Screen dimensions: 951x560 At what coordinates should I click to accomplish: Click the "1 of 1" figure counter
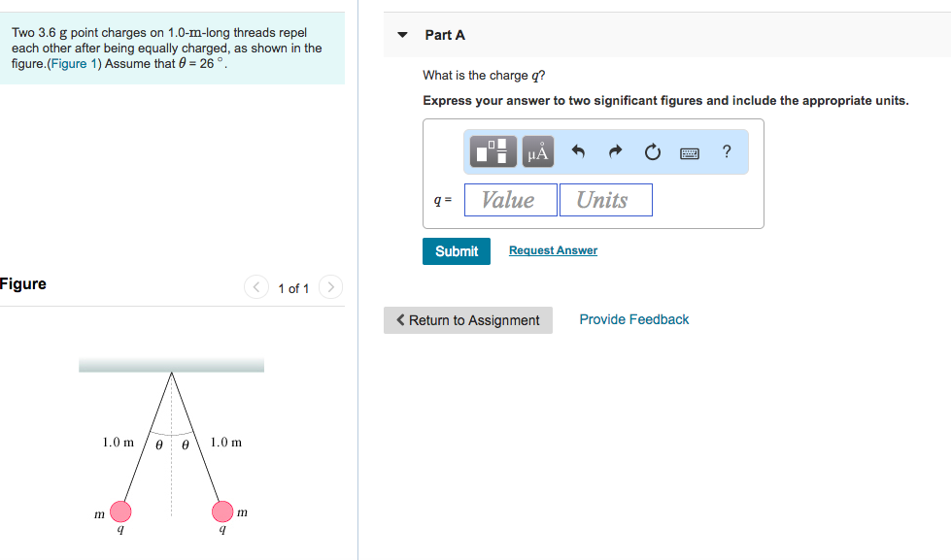[x=293, y=288]
